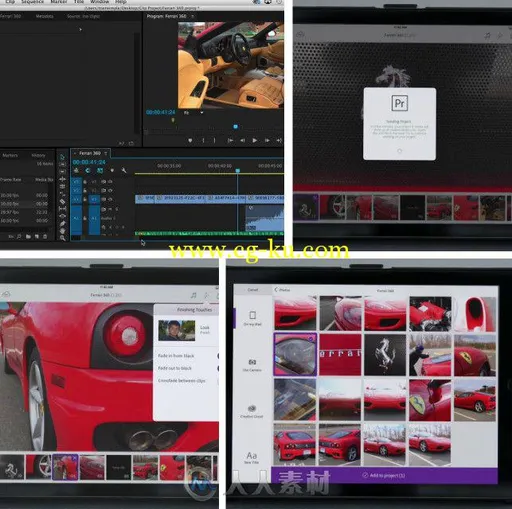Click Crossfade between clips label
Image resolution: width=512 pixels, height=509 pixels.
point(181,380)
